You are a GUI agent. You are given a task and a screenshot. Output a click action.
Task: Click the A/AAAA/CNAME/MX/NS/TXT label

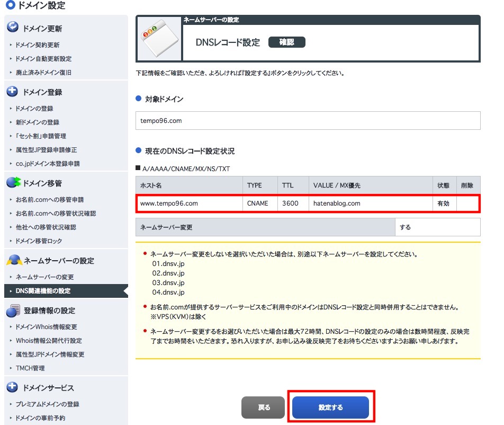tap(186, 169)
